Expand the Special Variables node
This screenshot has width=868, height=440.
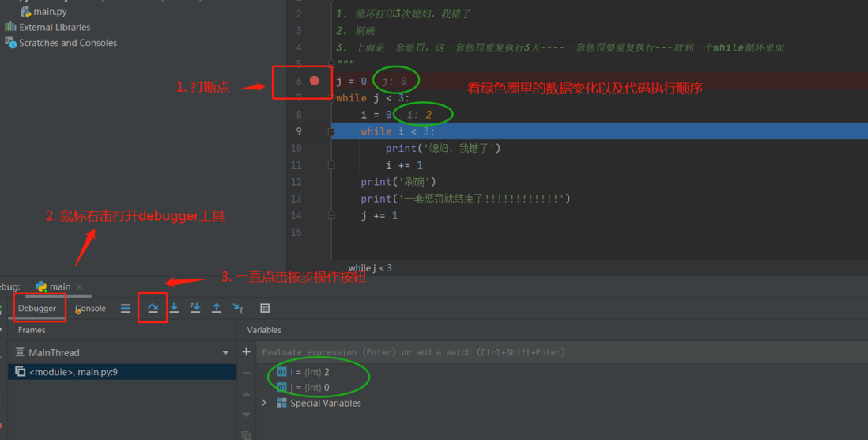(264, 403)
